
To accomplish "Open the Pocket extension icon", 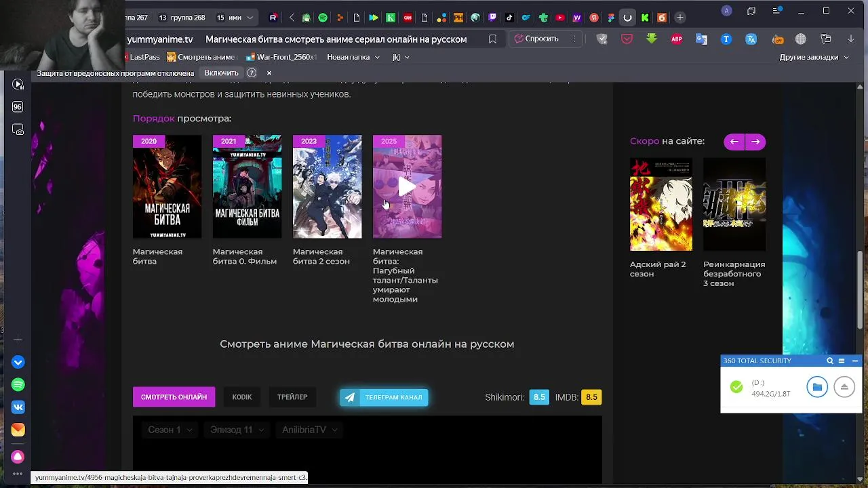I will [x=627, y=39].
